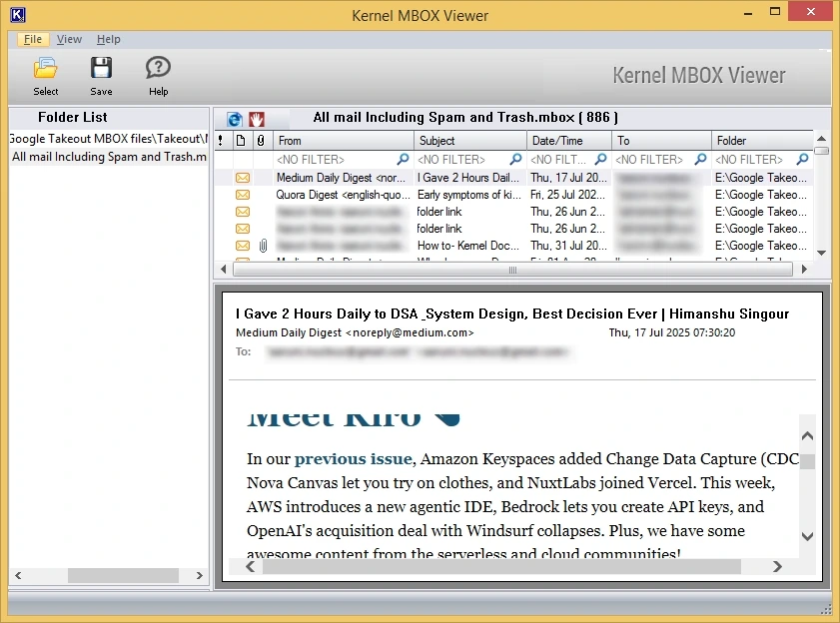Click the Save floppy disk icon
Viewport: 840px width, 623px height.
[x=101, y=68]
